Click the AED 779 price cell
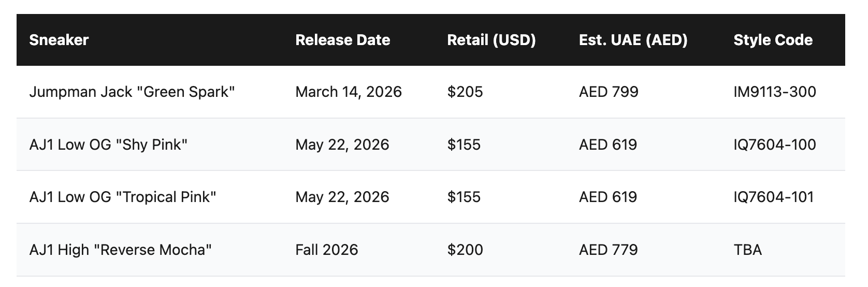Viewport: 868px width, 287px height. pos(609,250)
